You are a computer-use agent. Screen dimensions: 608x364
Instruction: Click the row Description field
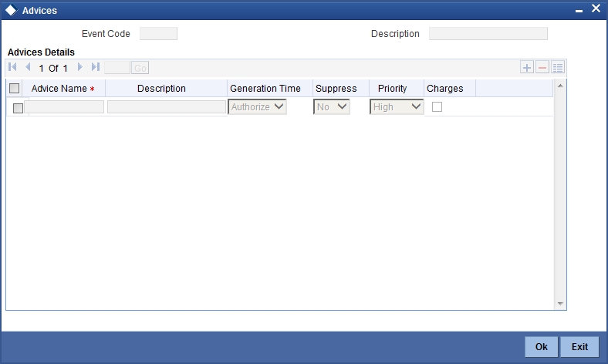(167, 107)
